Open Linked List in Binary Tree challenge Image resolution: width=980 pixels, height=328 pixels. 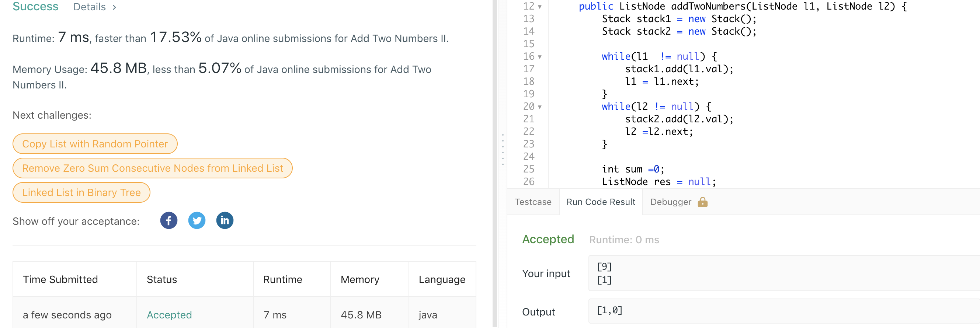(81, 192)
